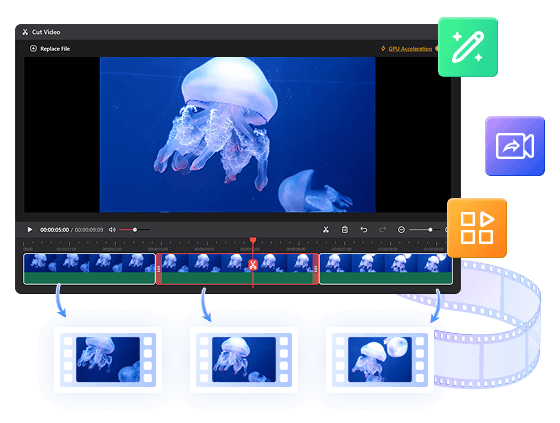Open the GPU Acceleration link

410,49
